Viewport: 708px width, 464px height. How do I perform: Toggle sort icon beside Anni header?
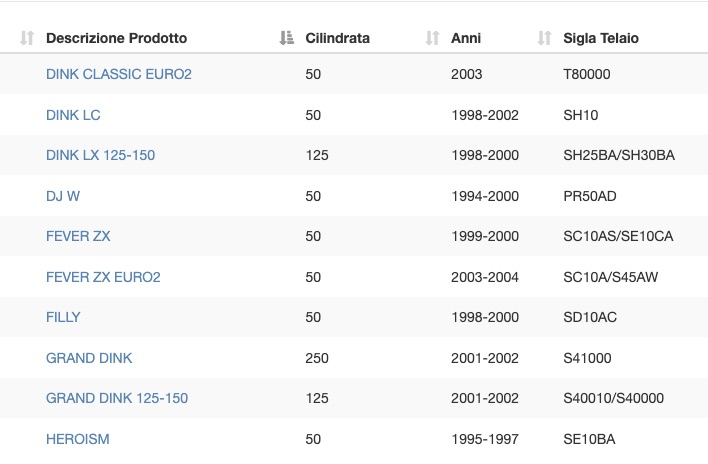pyautogui.click(x=433, y=38)
